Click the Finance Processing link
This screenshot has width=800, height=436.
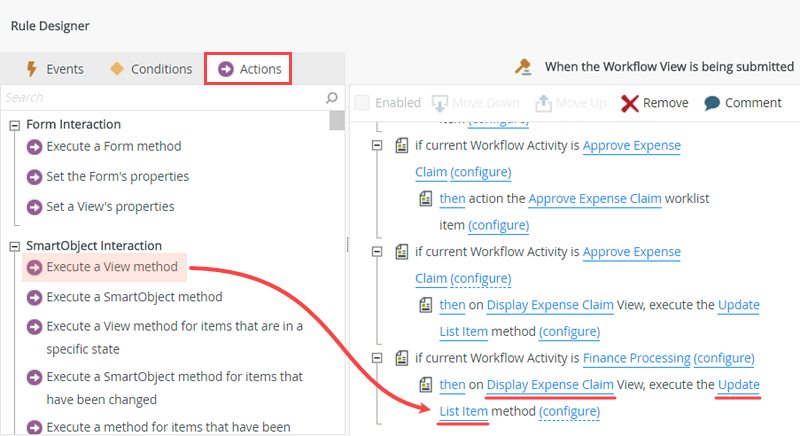[x=636, y=358]
